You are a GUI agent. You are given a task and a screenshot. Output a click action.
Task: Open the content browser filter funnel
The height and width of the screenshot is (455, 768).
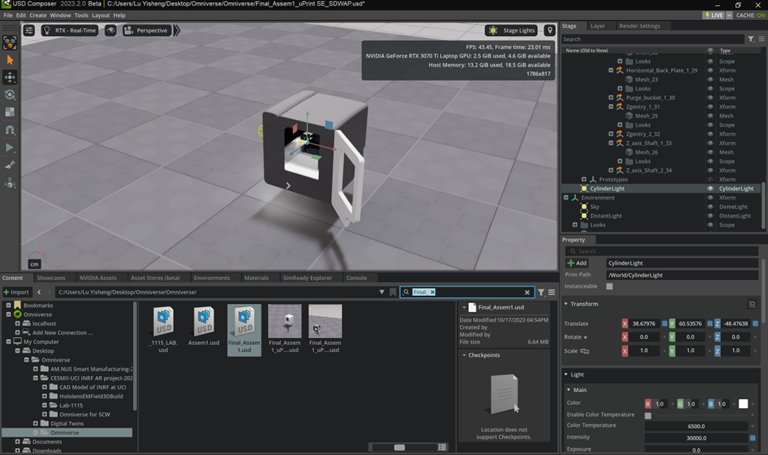(x=541, y=292)
